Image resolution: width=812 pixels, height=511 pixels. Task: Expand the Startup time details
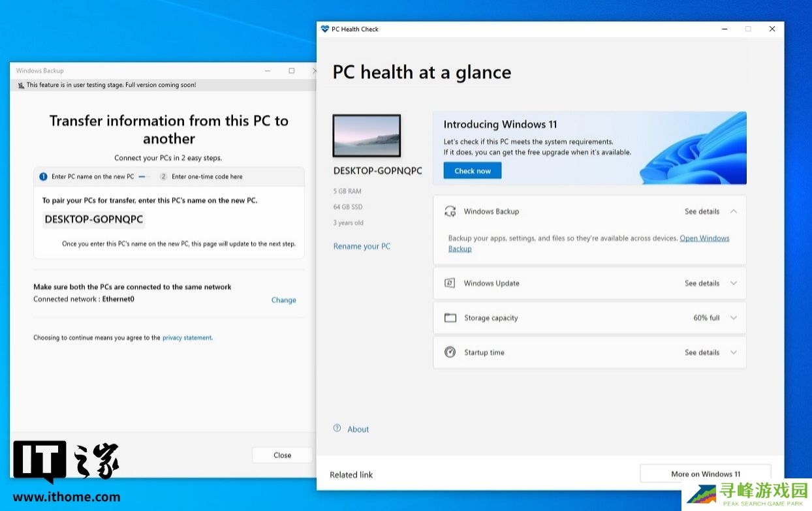click(734, 352)
